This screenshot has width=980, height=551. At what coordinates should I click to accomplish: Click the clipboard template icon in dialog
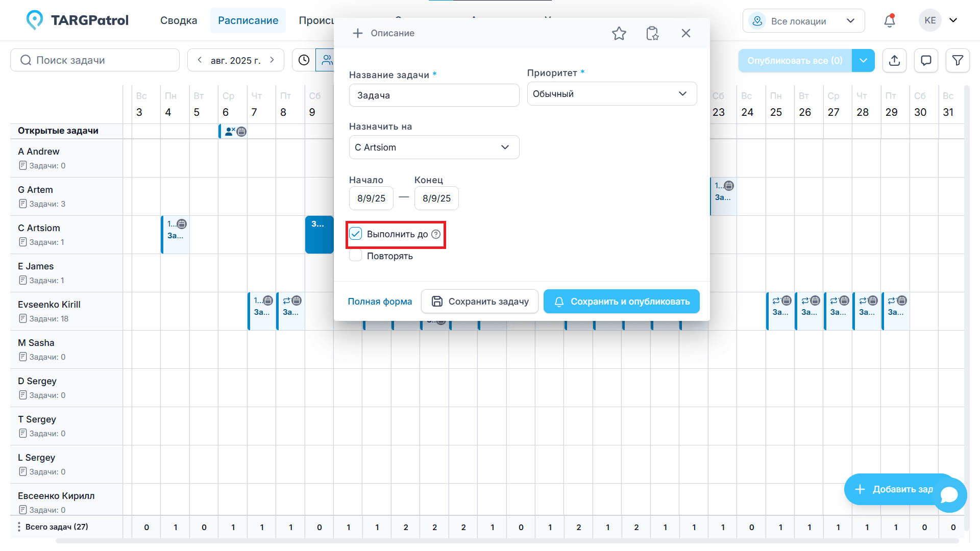652,33
